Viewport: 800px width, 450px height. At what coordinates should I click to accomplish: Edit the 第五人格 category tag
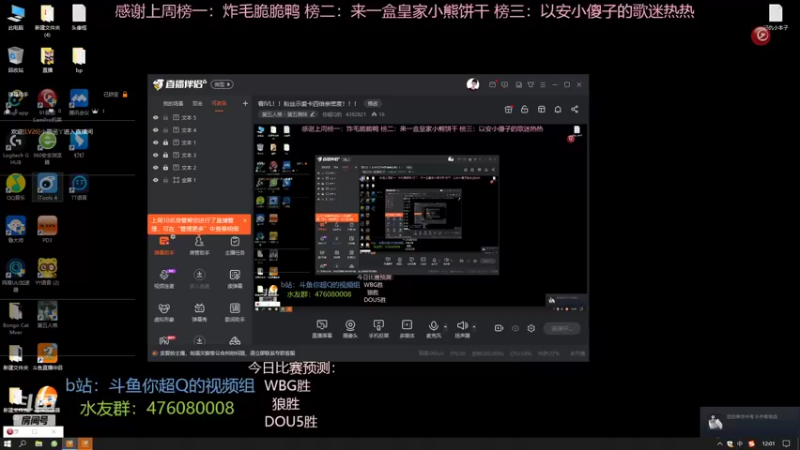[288, 114]
